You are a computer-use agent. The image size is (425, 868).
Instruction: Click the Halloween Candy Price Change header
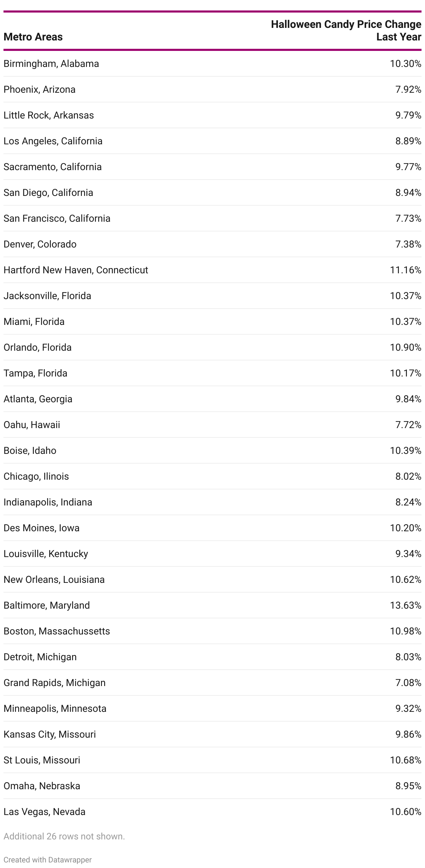(346, 31)
